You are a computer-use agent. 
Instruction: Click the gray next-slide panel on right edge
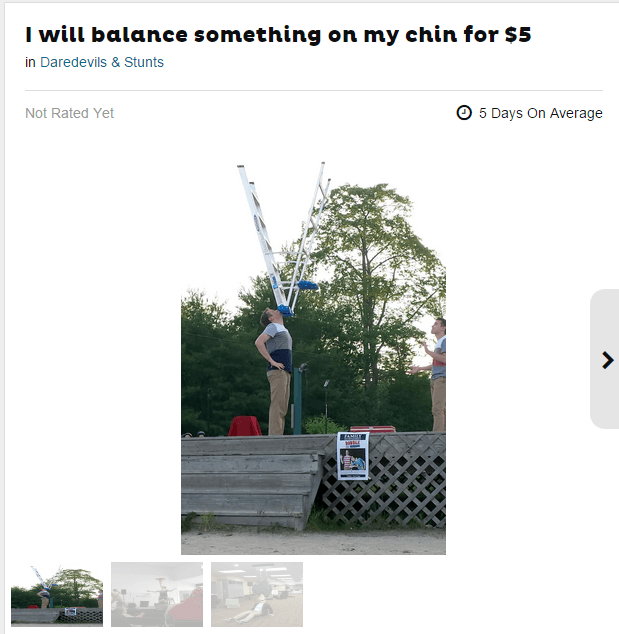604,359
